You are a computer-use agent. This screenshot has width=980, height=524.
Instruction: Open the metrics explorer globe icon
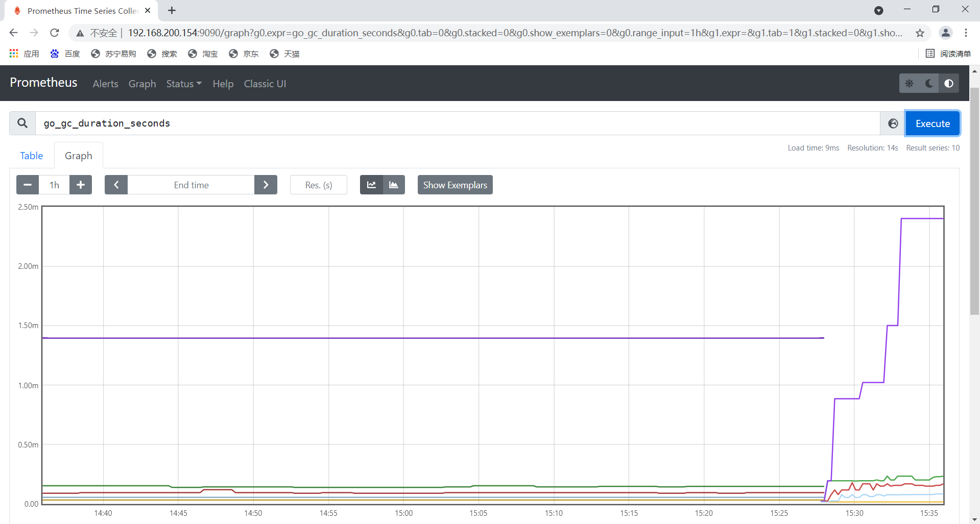tap(893, 123)
